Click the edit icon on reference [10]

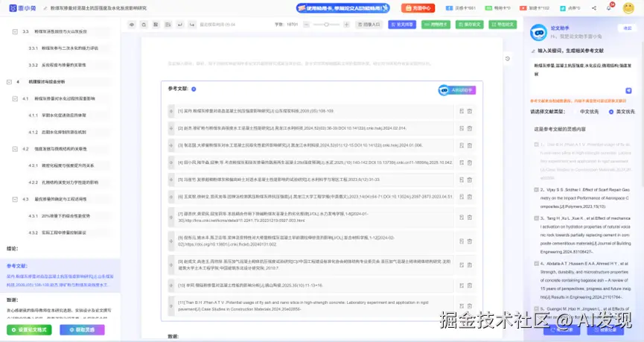click(462, 285)
